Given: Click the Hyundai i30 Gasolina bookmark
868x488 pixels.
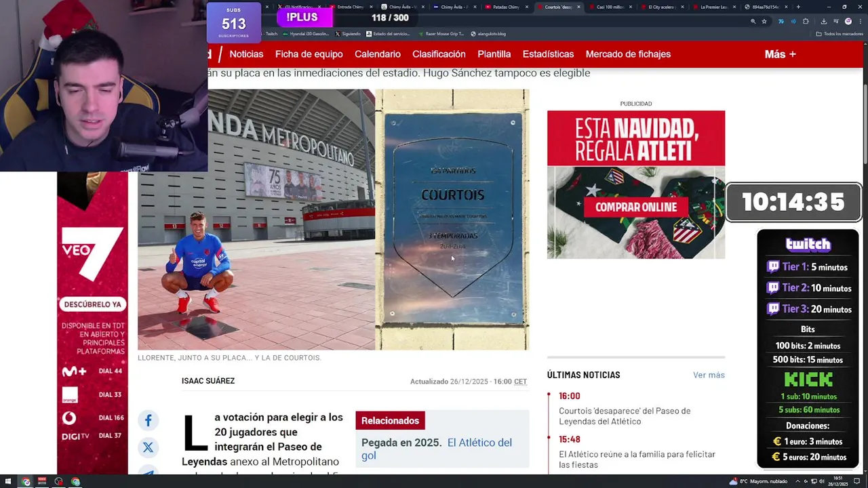Looking at the screenshot, I should (306, 34).
